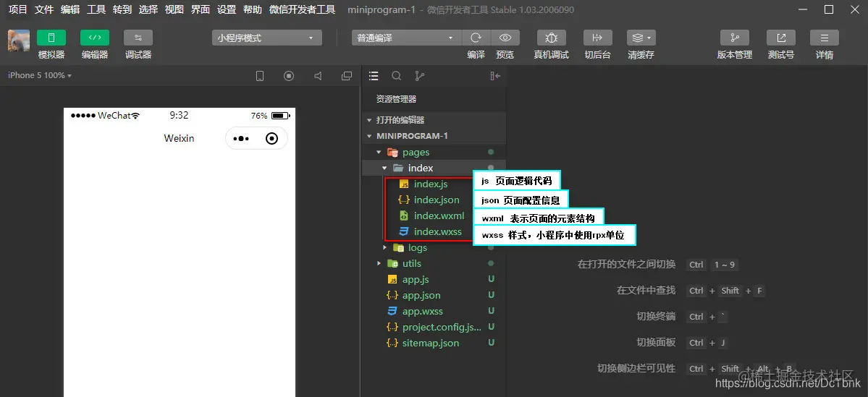This screenshot has height=397, width=868.
Task: Click the 测试号 test account icon
Action: (781, 38)
